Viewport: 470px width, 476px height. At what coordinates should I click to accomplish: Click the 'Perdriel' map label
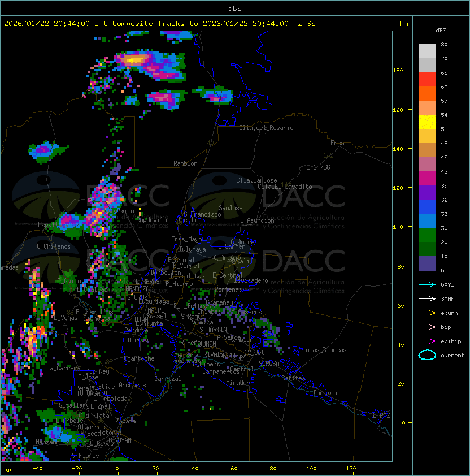[x=138, y=330]
